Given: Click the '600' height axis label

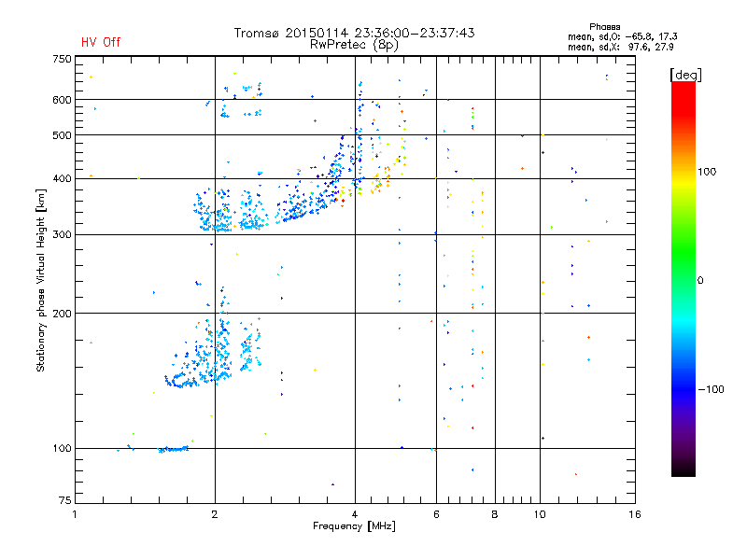Looking at the screenshot, I should 62,100.
